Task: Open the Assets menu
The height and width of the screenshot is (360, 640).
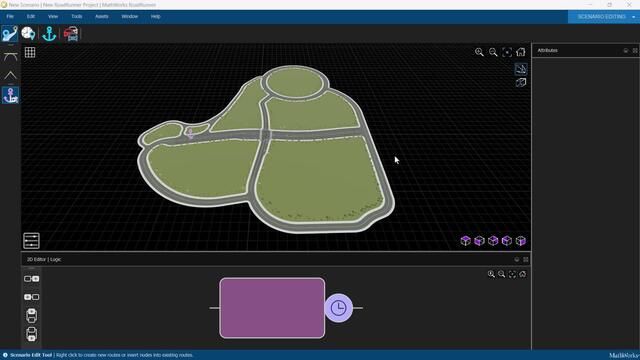Action: click(x=102, y=16)
